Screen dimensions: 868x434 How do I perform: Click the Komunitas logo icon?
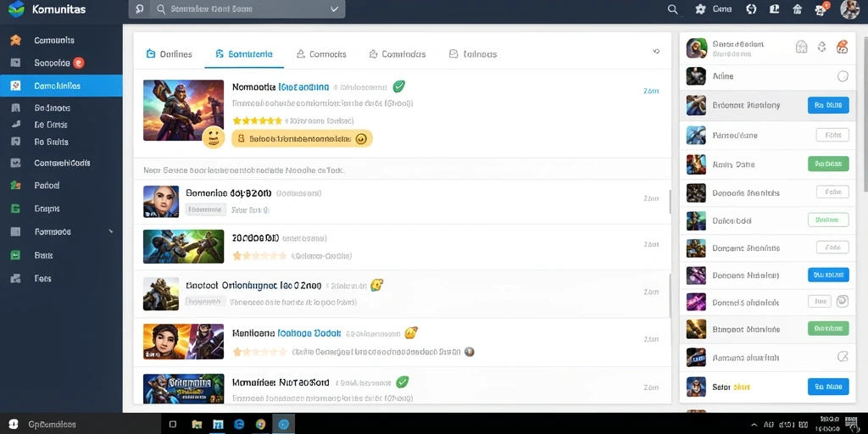point(16,9)
